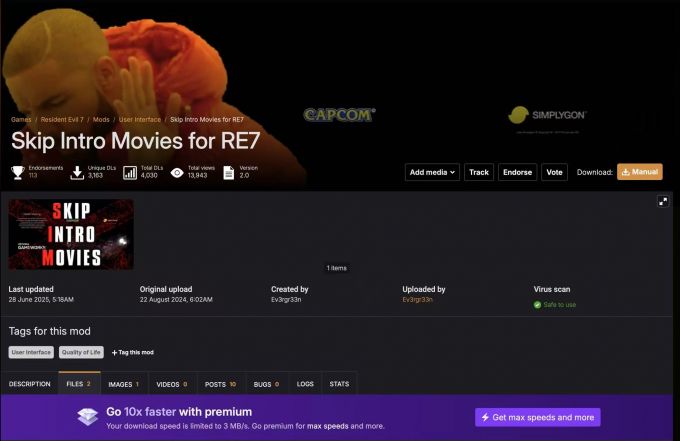Open the Mods breadcrumb link
This screenshot has width=680, height=441.
101,119
